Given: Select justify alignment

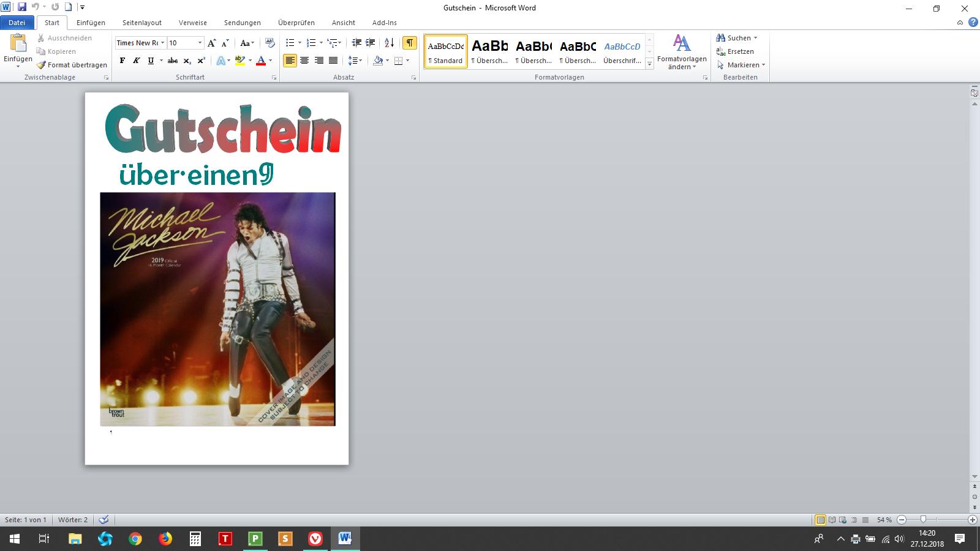Looking at the screenshot, I should pyautogui.click(x=333, y=61).
